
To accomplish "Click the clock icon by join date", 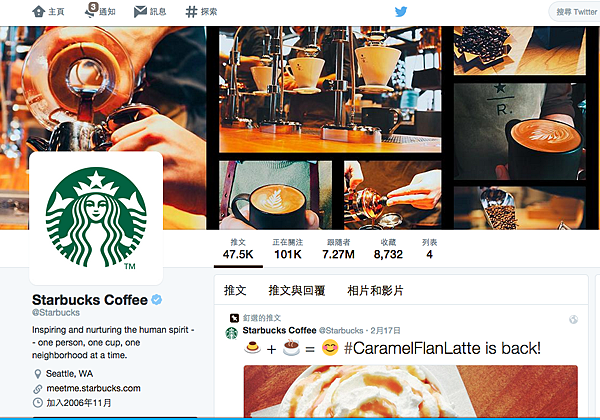I will 38,403.
